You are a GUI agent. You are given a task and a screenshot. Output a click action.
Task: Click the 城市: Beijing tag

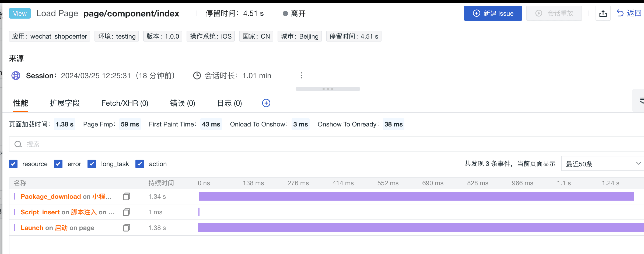[300, 36]
